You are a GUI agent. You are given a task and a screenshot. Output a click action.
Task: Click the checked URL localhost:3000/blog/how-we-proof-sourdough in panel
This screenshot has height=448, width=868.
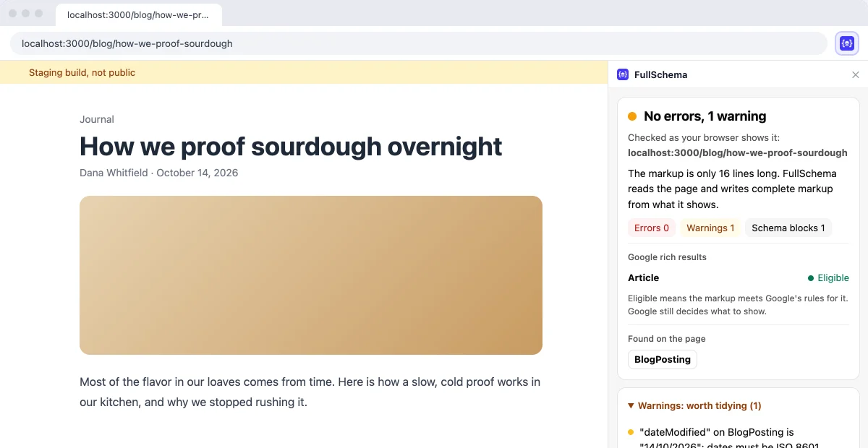[738, 152]
